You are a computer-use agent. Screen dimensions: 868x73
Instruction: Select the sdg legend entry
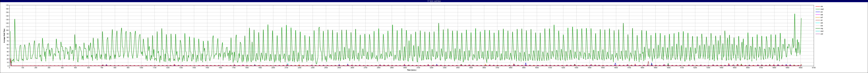click(819, 28)
